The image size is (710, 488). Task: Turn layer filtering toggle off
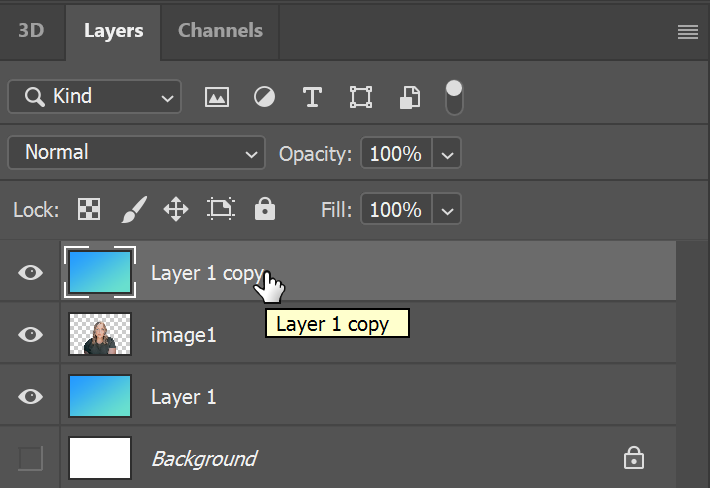point(454,97)
